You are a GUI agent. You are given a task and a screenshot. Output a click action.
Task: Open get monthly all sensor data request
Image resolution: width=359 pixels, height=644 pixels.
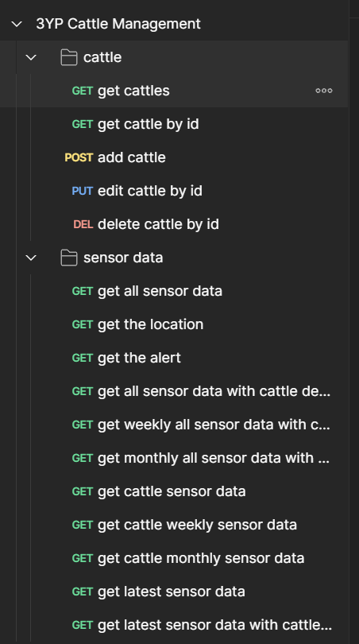(174, 458)
